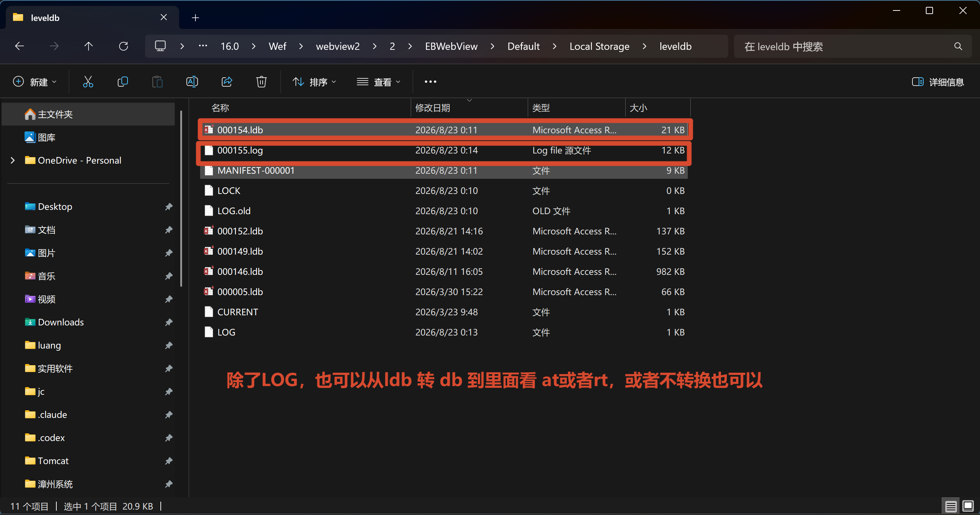This screenshot has height=515, width=980.
Task: Open 图库 in navigation pane
Action: pyautogui.click(x=88, y=137)
